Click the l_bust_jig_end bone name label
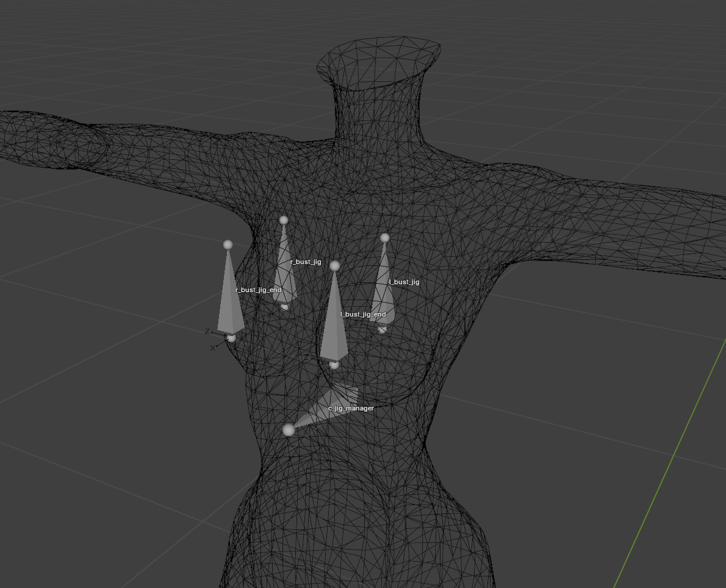The image size is (726, 588). click(x=363, y=314)
